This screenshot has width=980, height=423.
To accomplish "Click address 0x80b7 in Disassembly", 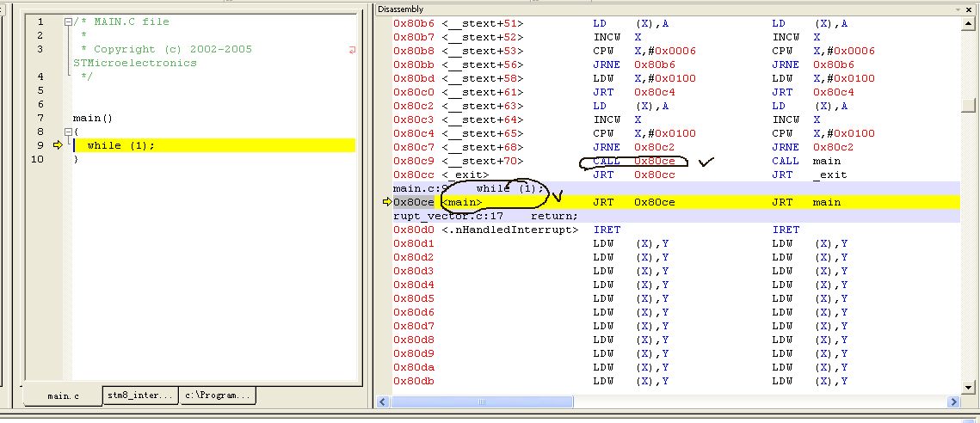I will 414,37.
